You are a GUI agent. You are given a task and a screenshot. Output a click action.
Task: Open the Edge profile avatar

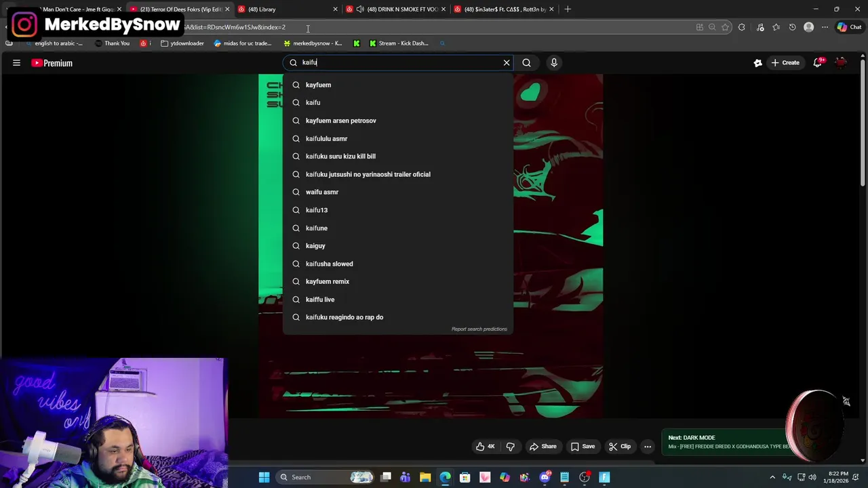point(808,27)
